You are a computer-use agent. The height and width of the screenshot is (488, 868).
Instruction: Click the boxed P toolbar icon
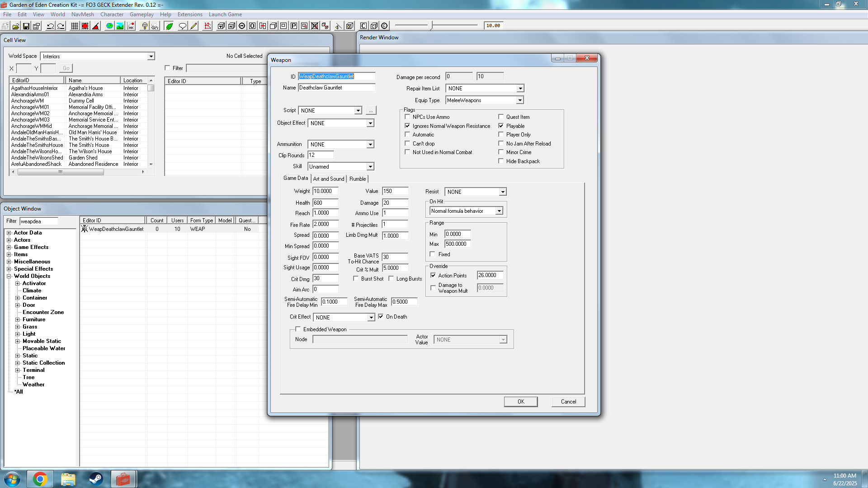[294, 26]
